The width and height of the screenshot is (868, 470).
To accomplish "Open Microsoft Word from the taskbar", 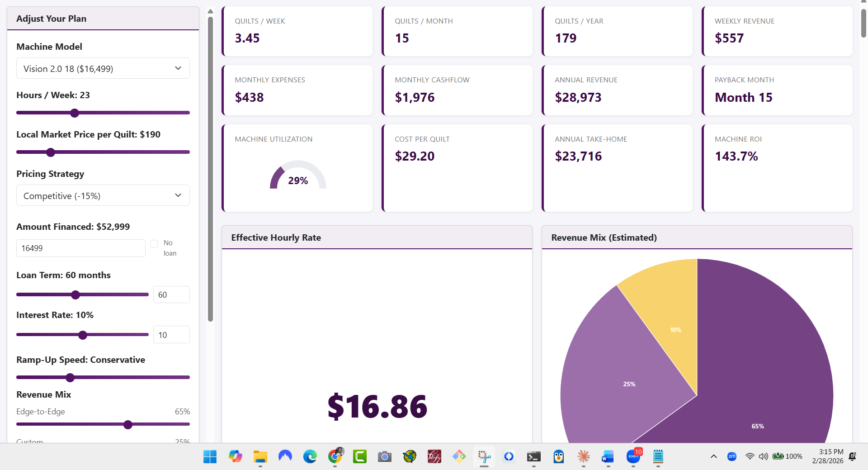I will click(608, 457).
